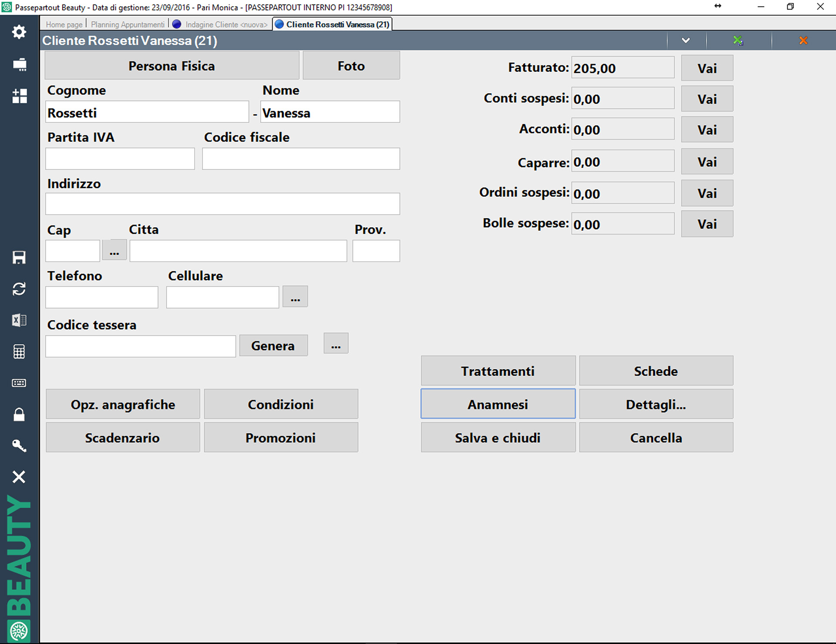Click the green X icon in header
Screen dimensions: 836x644
point(738,40)
